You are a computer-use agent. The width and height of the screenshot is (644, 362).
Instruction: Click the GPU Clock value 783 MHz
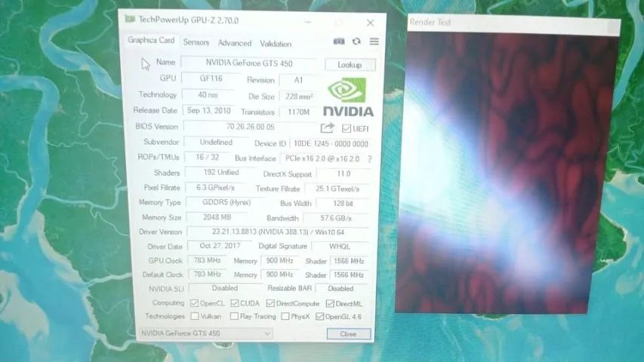207,260
